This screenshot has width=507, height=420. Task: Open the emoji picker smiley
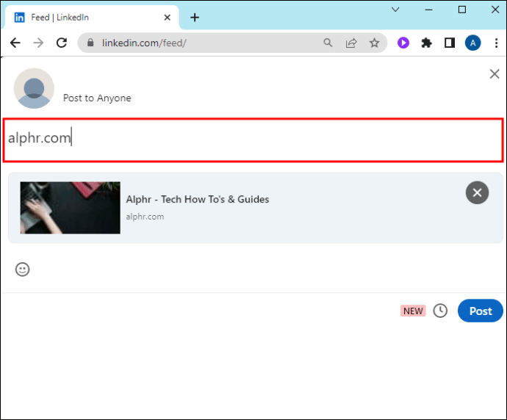click(x=22, y=269)
